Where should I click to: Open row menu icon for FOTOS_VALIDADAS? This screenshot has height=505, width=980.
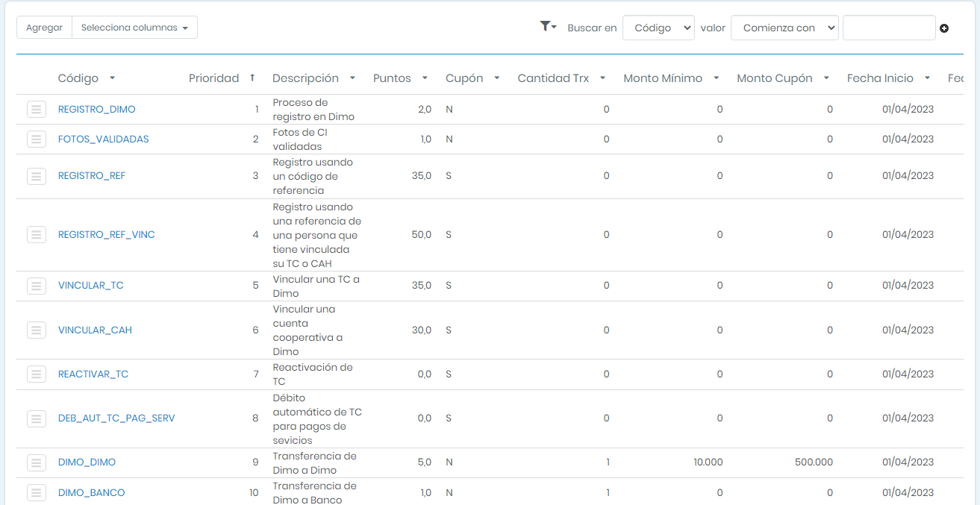click(x=37, y=139)
